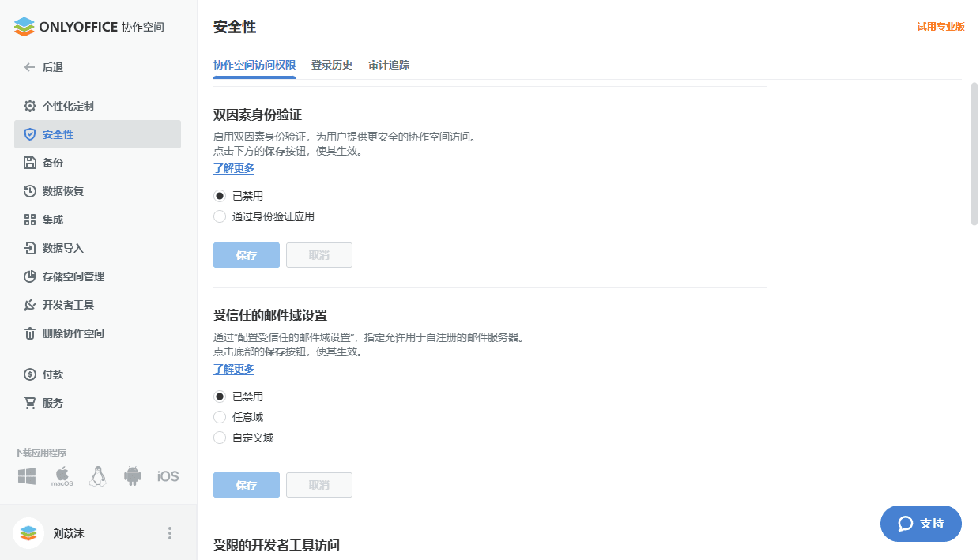Go to 数据导入 settings
This screenshot has height=560, width=980.
[67, 247]
